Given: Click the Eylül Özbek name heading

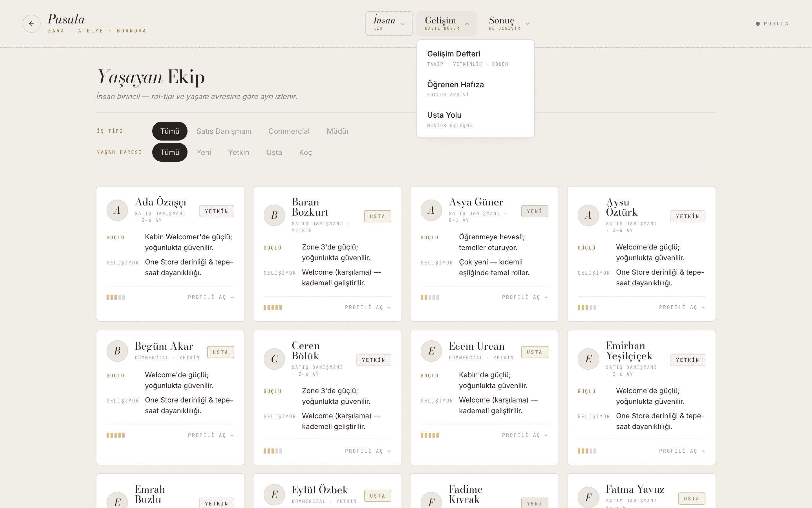Looking at the screenshot, I should 320,490.
